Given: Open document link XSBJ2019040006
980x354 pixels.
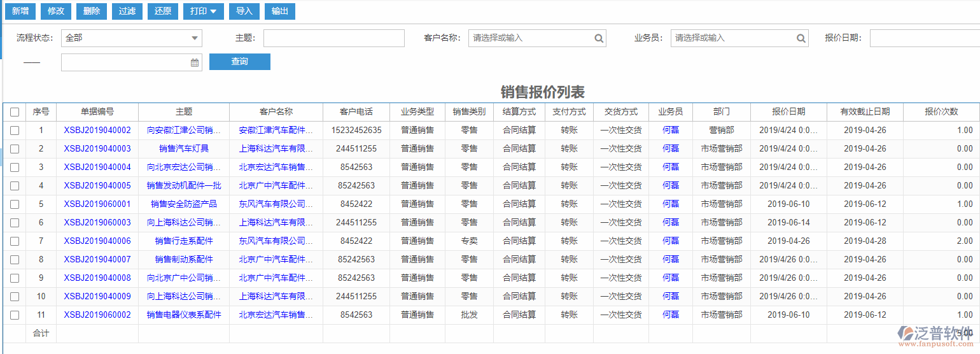Looking at the screenshot, I should click(x=97, y=241).
